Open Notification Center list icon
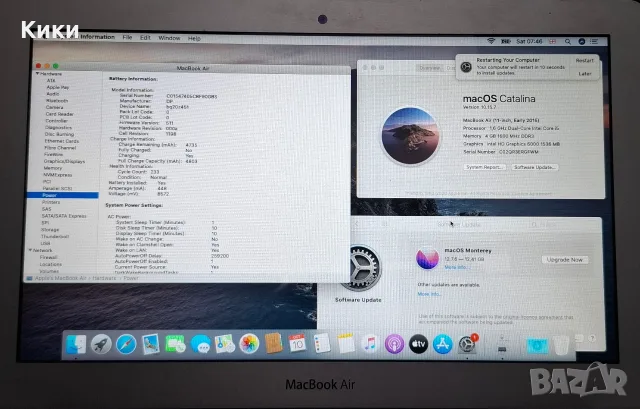Screen dimensions: 640x409 tap(594, 42)
